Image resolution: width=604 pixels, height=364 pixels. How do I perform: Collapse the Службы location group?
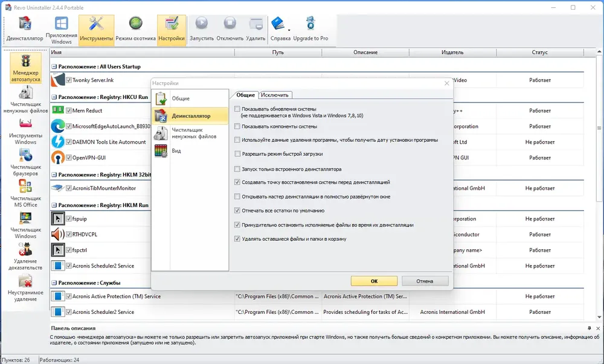[x=54, y=283]
